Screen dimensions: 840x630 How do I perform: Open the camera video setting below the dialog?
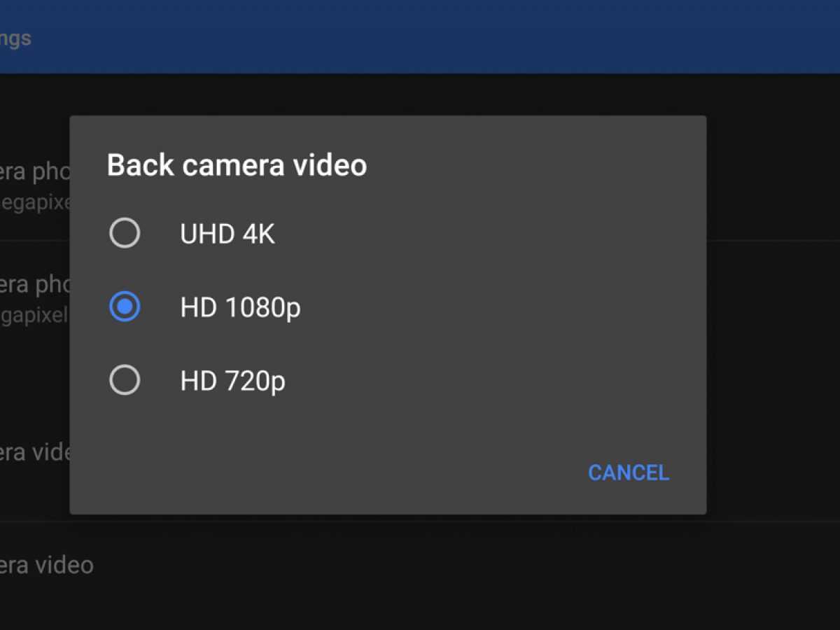(x=46, y=565)
